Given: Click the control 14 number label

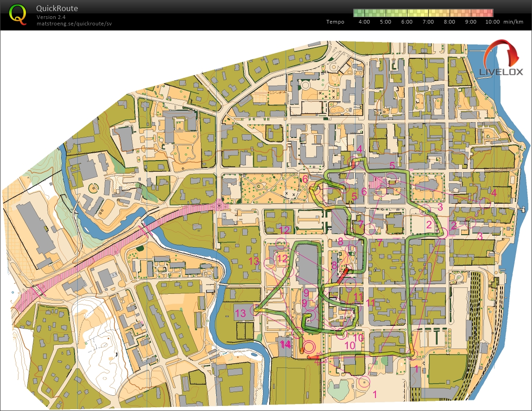Looking at the screenshot, I should [285, 344].
